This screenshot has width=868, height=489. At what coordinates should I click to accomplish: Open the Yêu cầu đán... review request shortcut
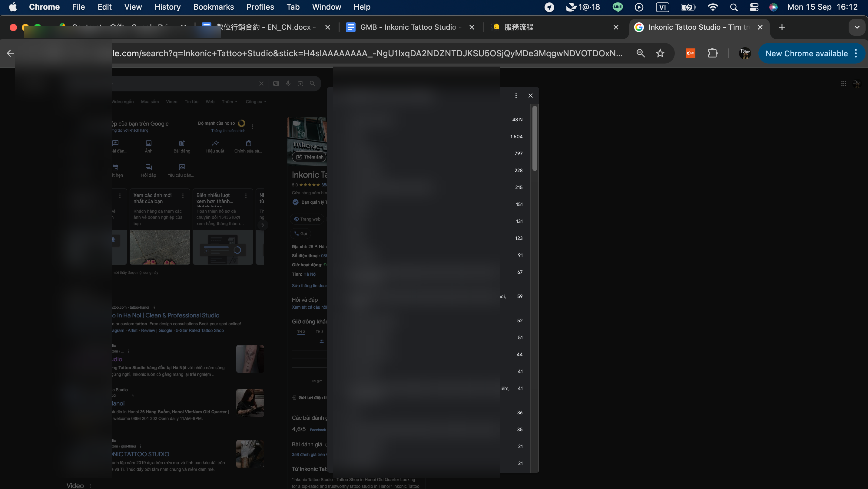181,171
